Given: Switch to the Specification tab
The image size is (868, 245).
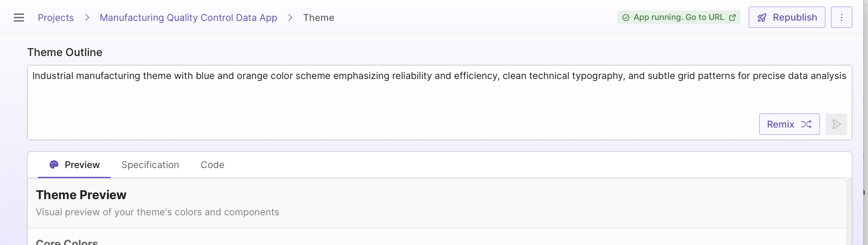Looking at the screenshot, I should [150, 165].
